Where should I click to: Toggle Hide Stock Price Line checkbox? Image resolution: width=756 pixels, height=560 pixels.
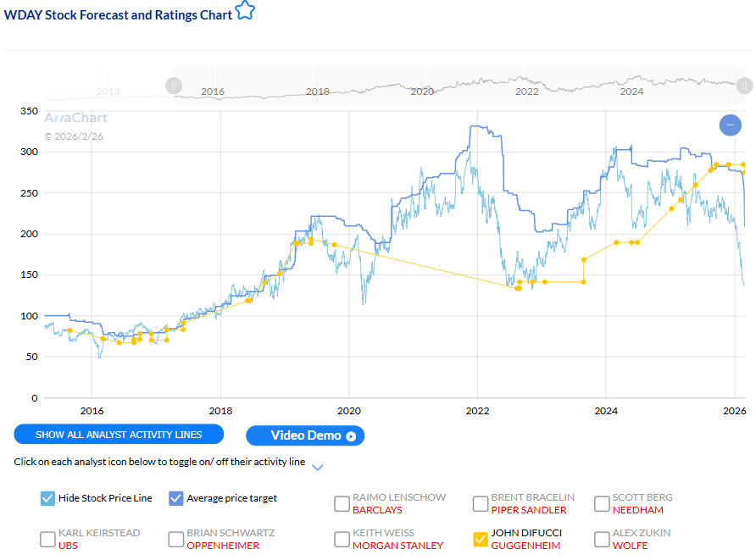pyautogui.click(x=47, y=498)
